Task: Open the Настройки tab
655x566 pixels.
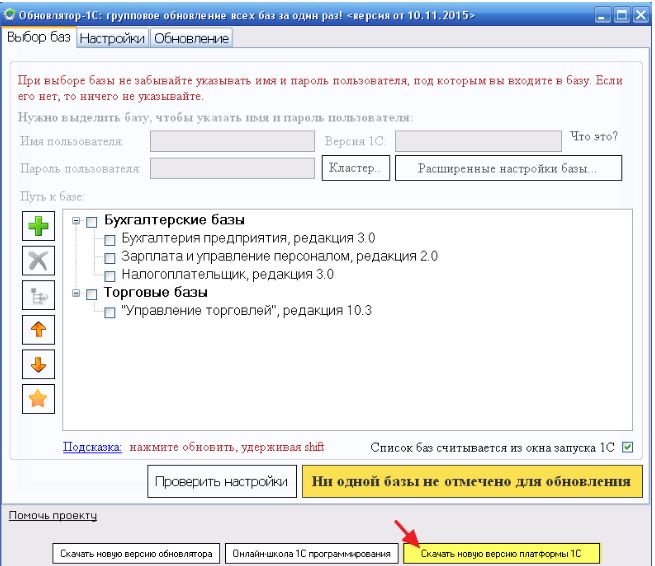Action: pos(112,38)
